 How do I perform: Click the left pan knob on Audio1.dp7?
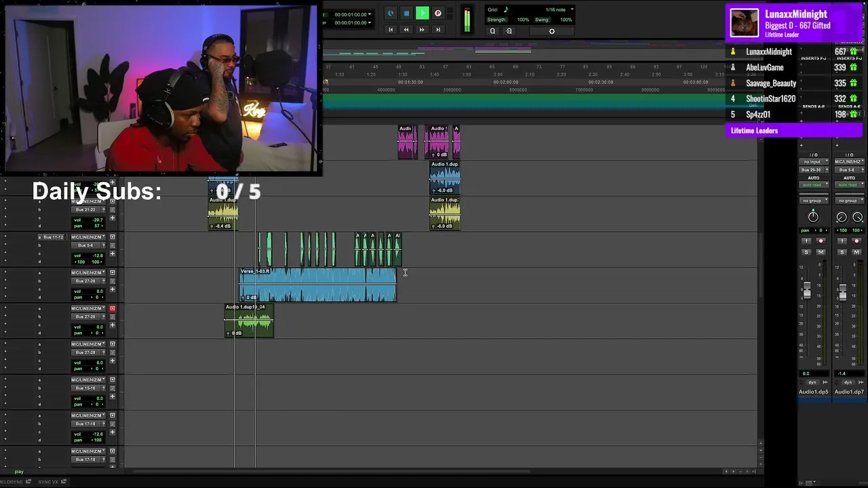tap(842, 217)
